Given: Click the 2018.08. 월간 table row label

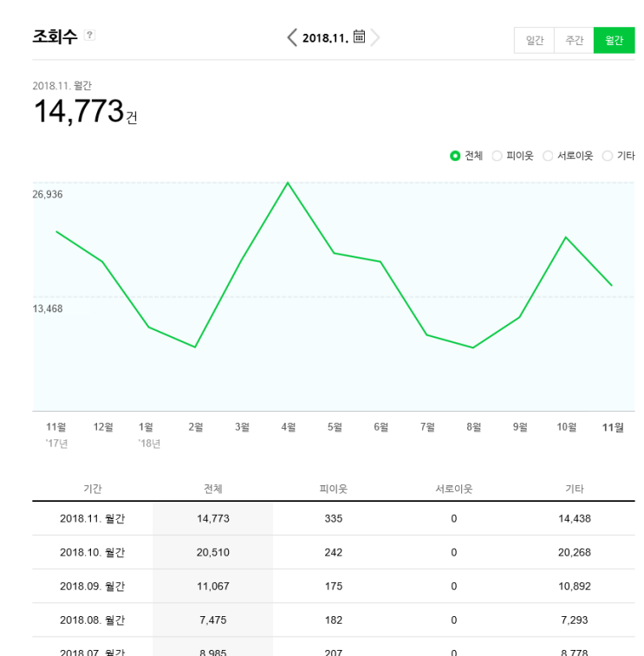Looking at the screenshot, I should click(93, 620).
